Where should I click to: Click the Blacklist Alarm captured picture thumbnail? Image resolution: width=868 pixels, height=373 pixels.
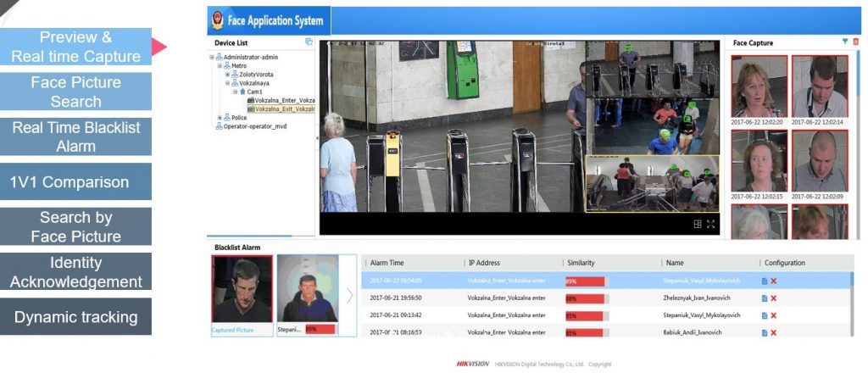click(242, 288)
